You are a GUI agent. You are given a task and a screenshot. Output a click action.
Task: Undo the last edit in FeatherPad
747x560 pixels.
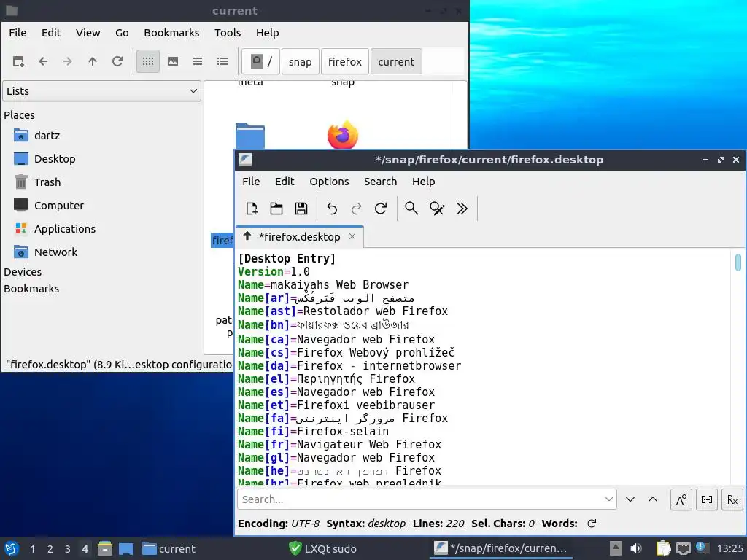click(332, 209)
